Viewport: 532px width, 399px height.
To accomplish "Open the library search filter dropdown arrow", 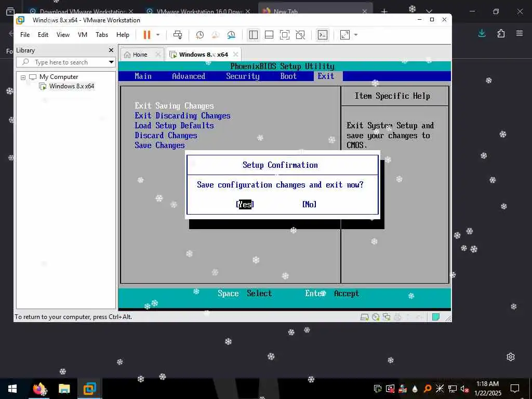I will [111, 62].
